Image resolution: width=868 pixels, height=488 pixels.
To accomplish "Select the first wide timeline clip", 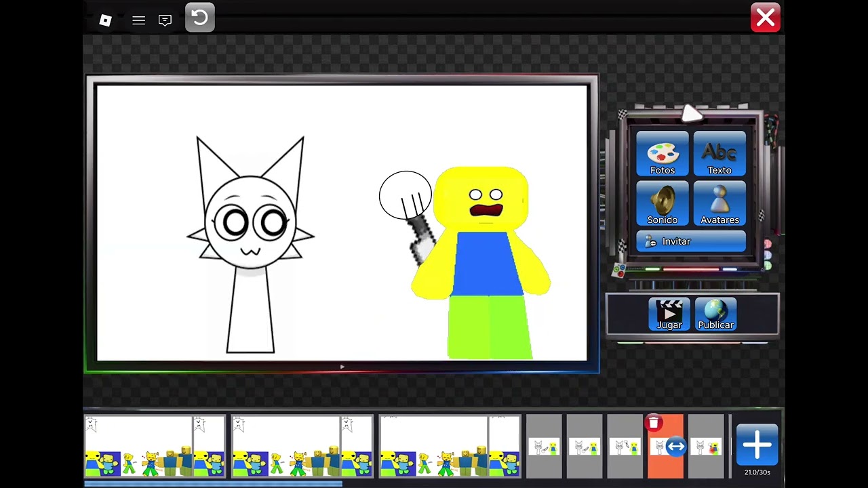I will click(155, 447).
